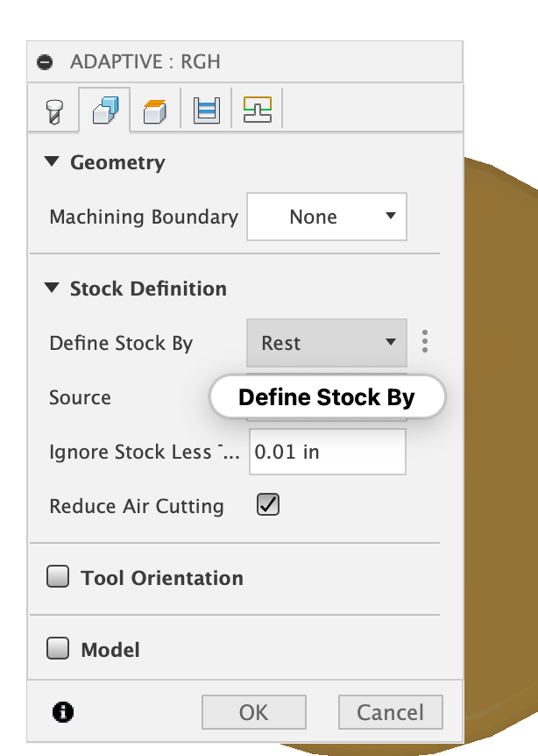Switch to the Linking tab
The height and width of the screenshot is (756, 538).
258,110
